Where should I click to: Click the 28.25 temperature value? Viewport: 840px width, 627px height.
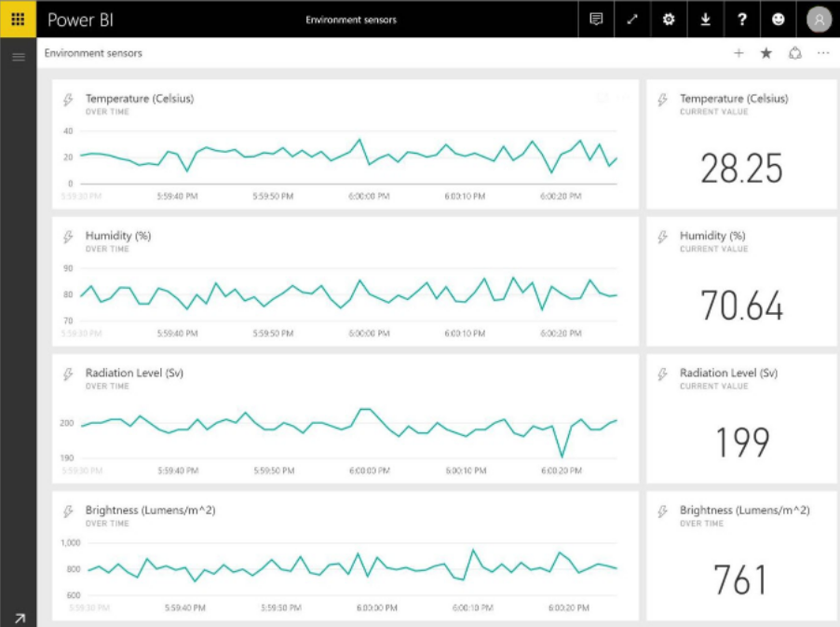(x=741, y=169)
